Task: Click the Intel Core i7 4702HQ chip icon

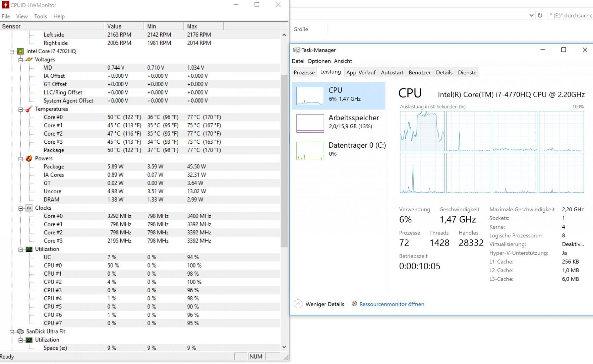Action: pyautogui.click(x=20, y=51)
